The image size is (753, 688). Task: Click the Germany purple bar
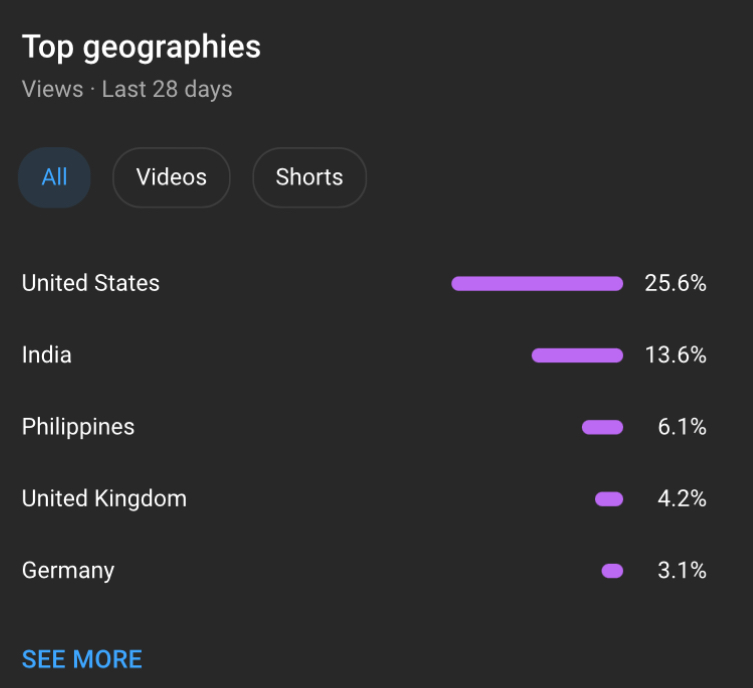(612, 571)
